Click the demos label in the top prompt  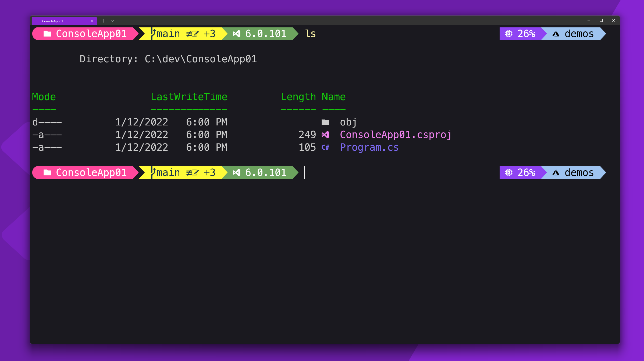tap(579, 34)
